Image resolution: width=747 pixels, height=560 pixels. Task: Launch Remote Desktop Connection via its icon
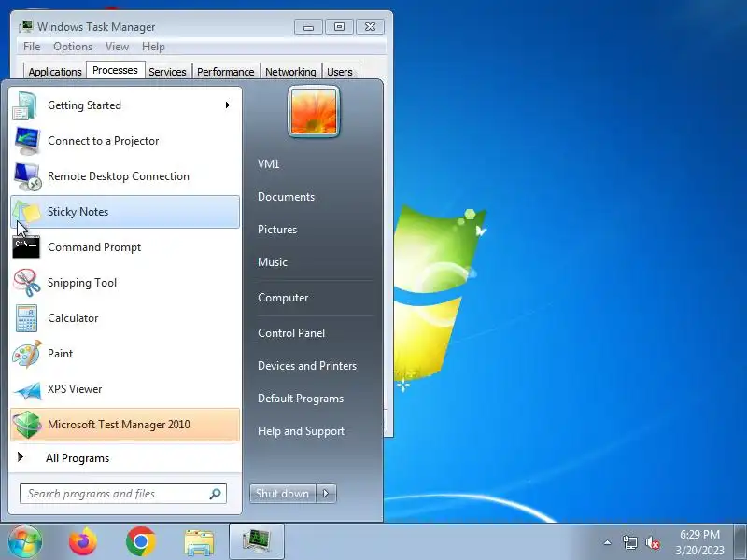(x=27, y=176)
